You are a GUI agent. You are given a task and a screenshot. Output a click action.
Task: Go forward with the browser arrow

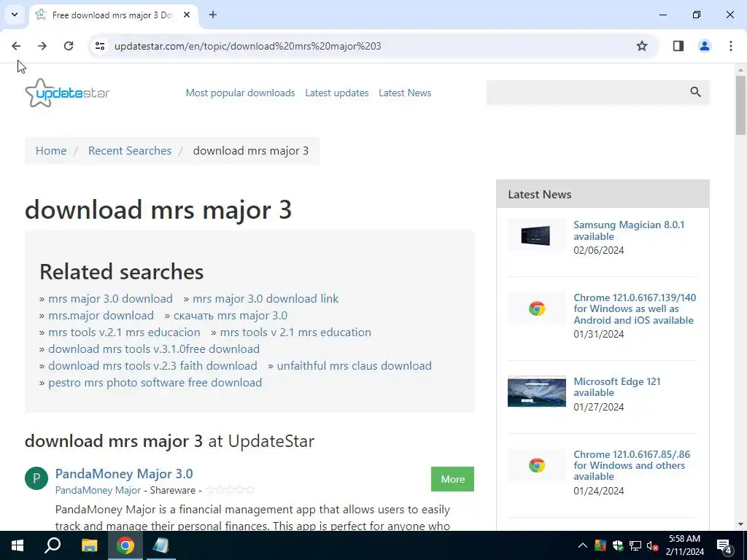(42, 46)
